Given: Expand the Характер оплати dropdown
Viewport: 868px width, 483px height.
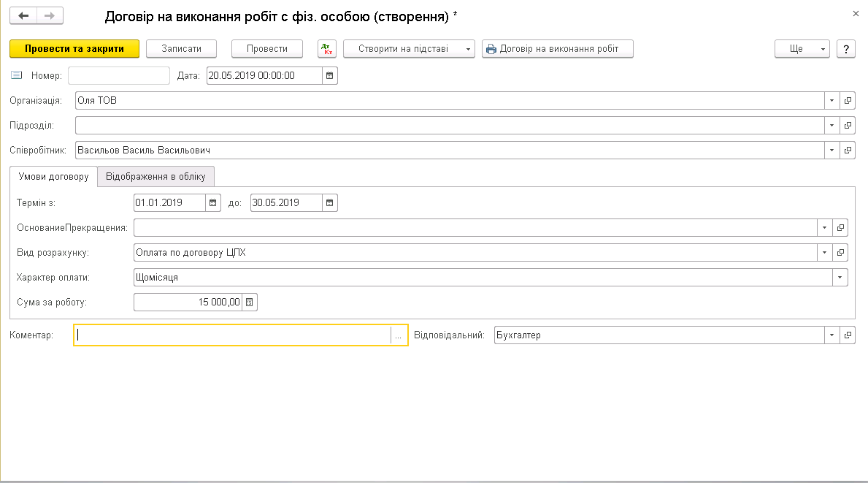Looking at the screenshot, I should point(840,278).
